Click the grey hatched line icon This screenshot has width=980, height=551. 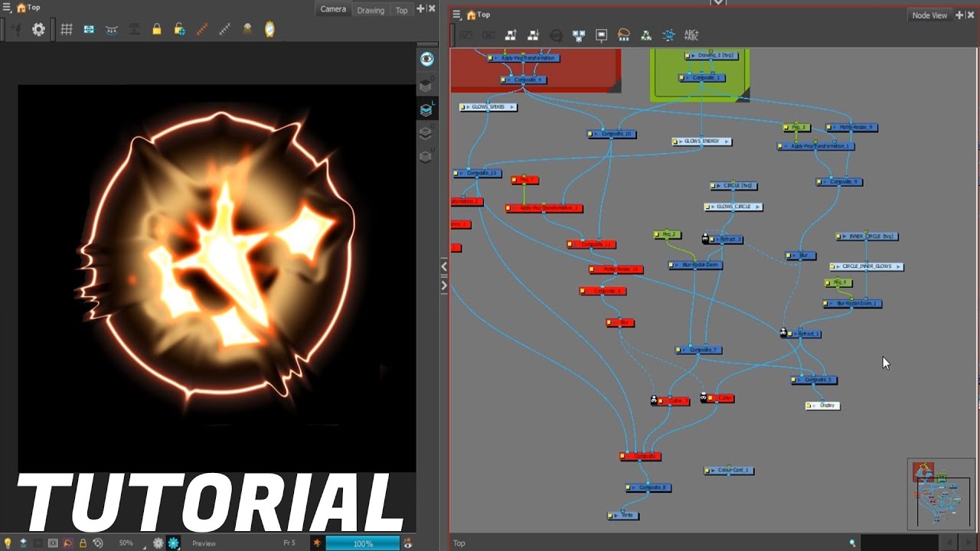(224, 29)
